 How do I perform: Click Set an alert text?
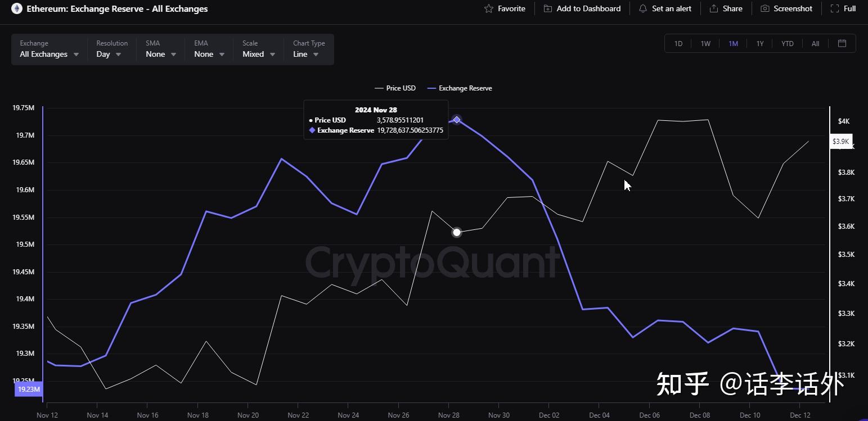click(672, 8)
